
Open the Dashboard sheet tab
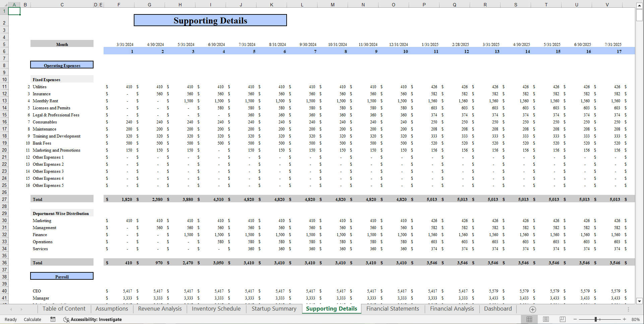point(498,309)
